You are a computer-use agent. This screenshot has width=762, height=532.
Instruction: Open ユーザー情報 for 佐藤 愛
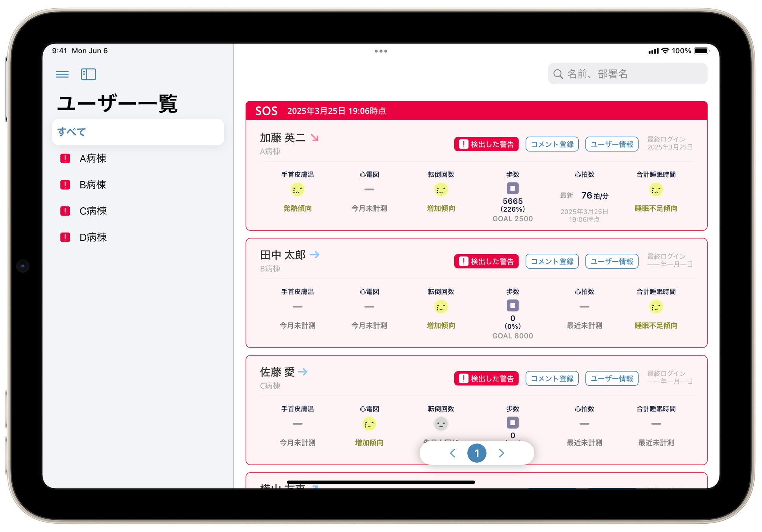point(611,378)
